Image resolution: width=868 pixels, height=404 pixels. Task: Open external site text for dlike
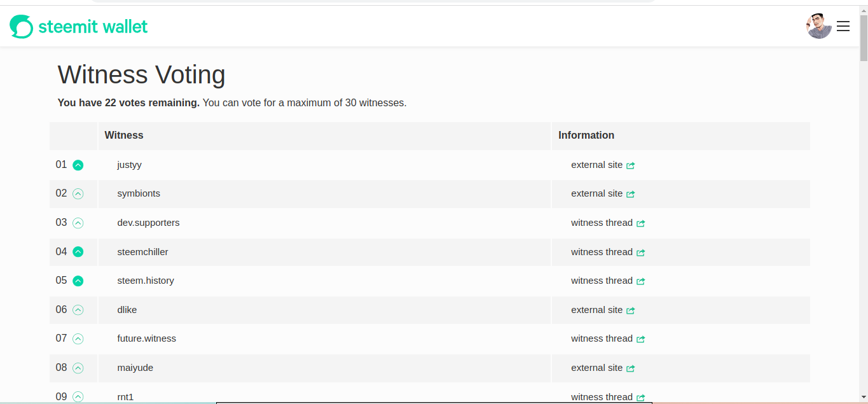pyautogui.click(x=597, y=310)
